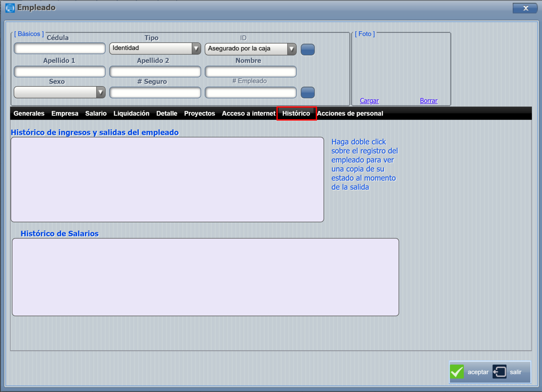The image size is (542, 392).
Task: Click the salir exit arrow icon
Action: pos(499,372)
